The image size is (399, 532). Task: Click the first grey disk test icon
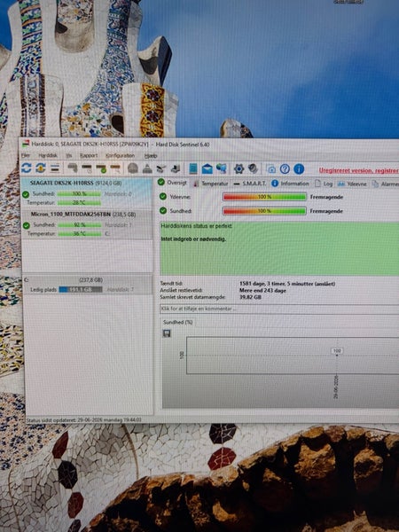coord(73,168)
